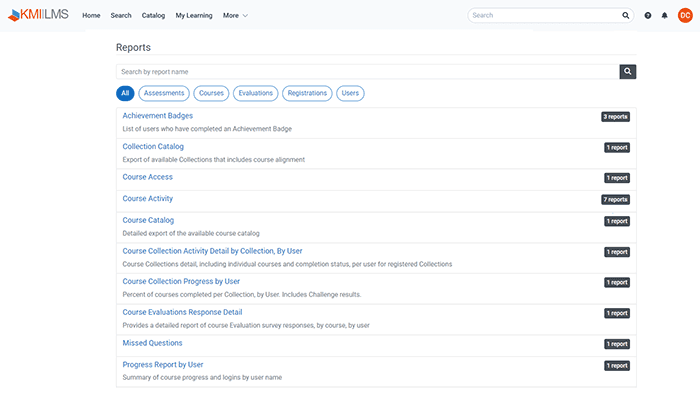This screenshot has height=393, width=700.
Task: Open the help question mark icon
Action: [648, 16]
